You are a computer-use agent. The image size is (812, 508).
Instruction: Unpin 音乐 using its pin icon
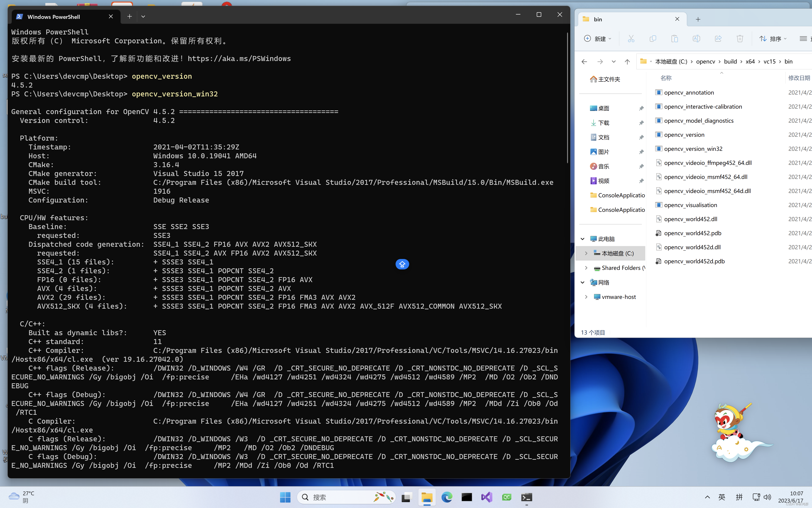[x=641, y=166]
